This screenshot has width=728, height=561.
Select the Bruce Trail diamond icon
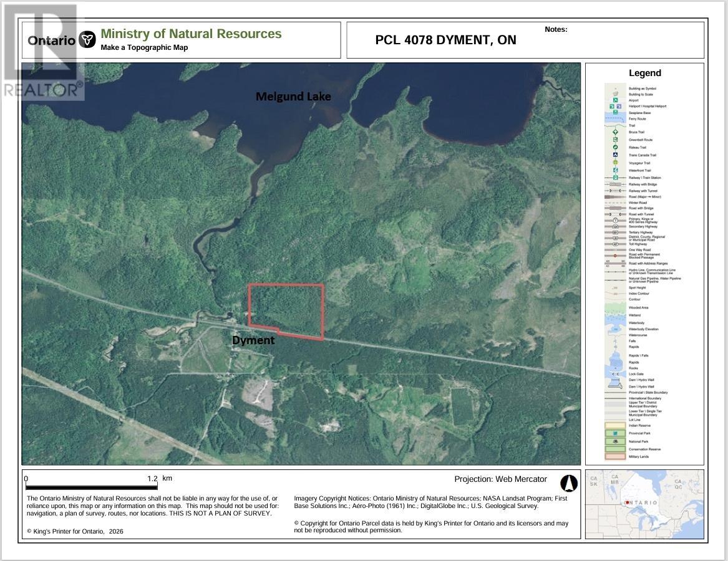(615, 132)
